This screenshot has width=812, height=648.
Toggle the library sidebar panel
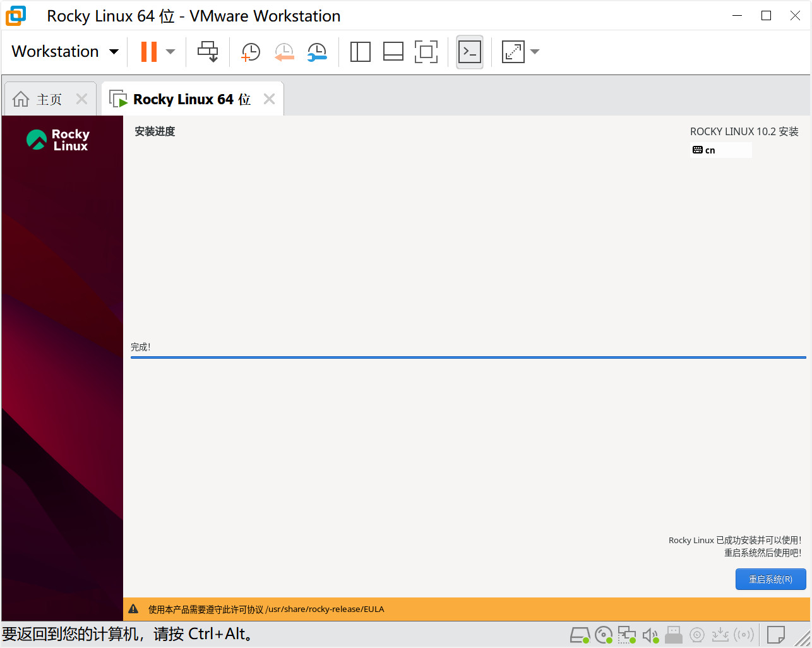361,52
